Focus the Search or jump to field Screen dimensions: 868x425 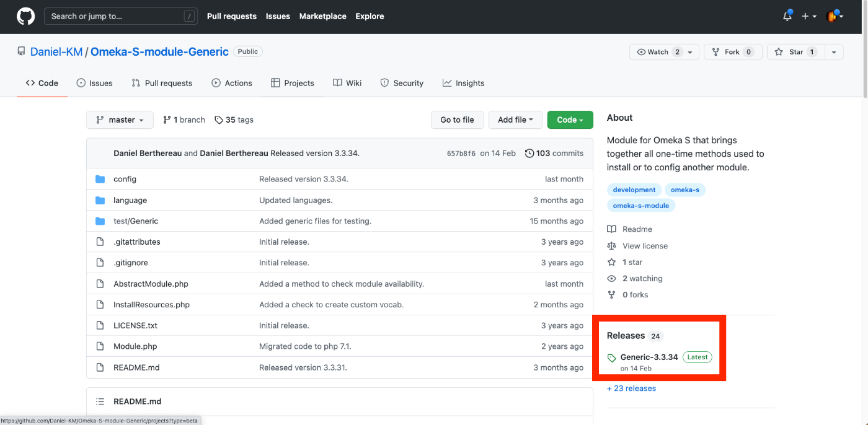point(122,16)
